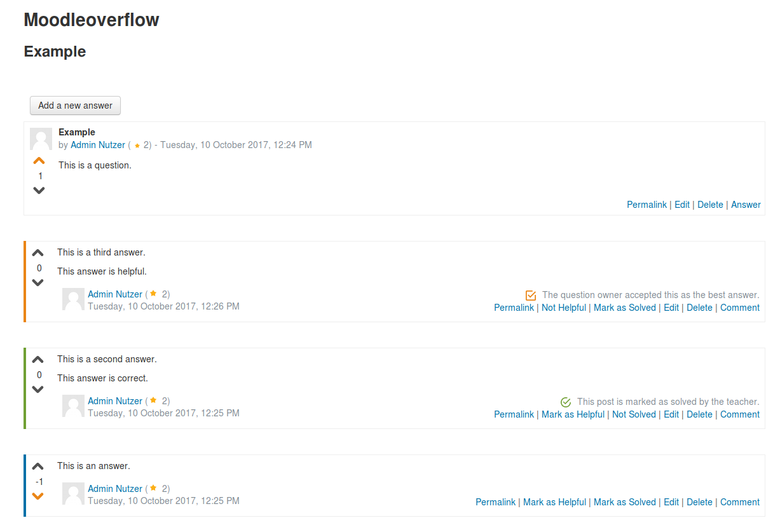Edit the Example question post
Image resolution: width=773 pixels, height=532 pixels.
point(681,205)
